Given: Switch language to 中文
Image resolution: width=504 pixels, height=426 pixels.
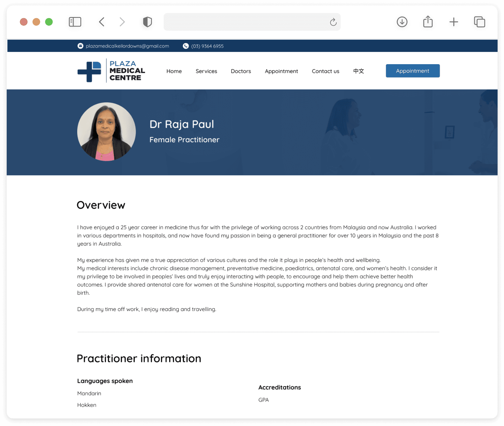Looking at the screenshot, I should 358,71.
